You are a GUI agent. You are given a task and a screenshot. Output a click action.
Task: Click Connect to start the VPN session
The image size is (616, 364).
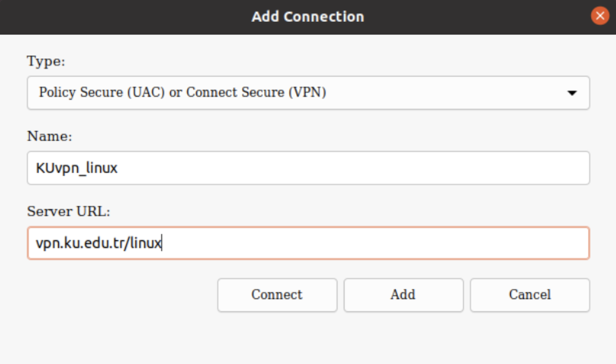pos(277,294)
